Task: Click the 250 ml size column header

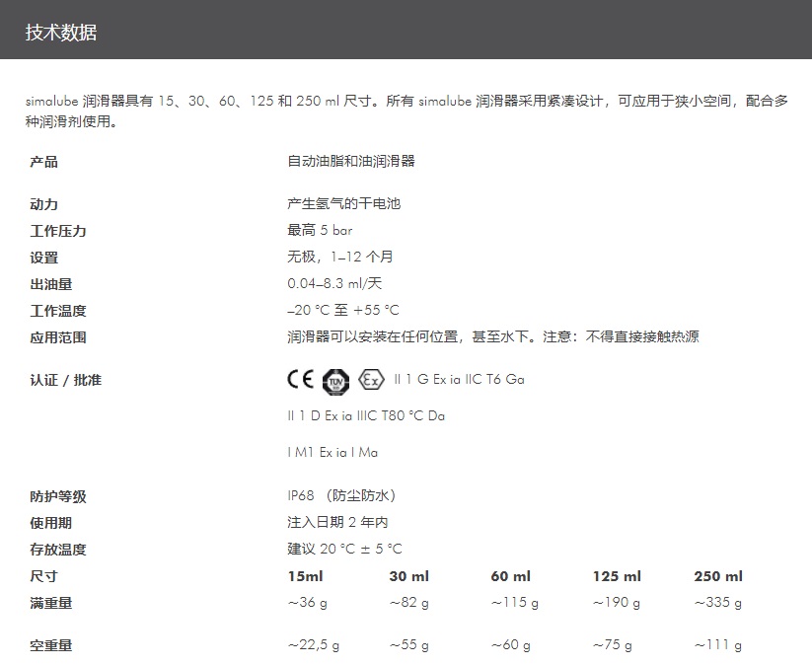Action: click(x=718, y=576)
